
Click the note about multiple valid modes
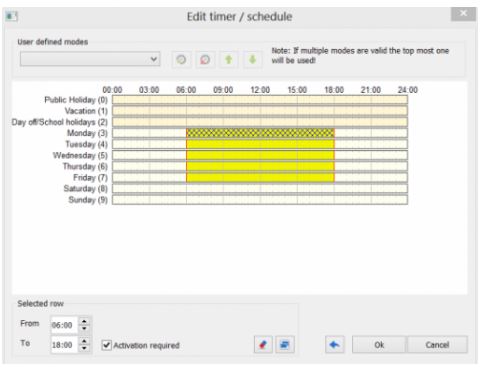[360, 55]
